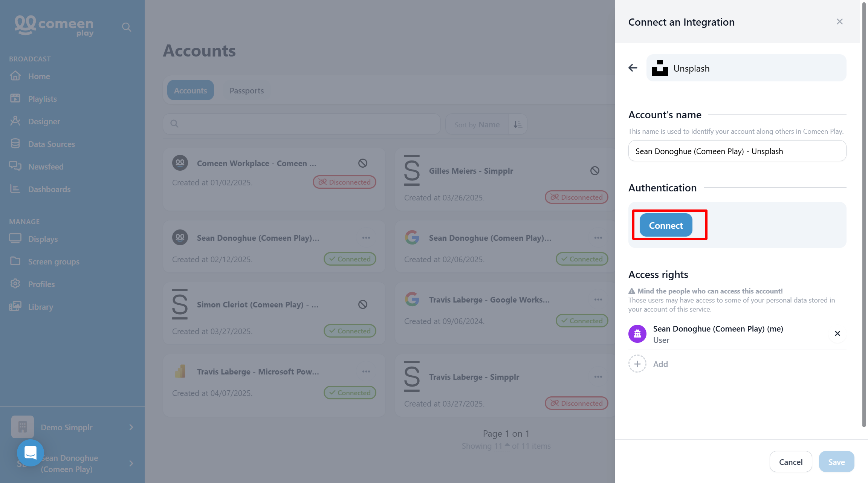Click the Cancel button

coord(791,462)
